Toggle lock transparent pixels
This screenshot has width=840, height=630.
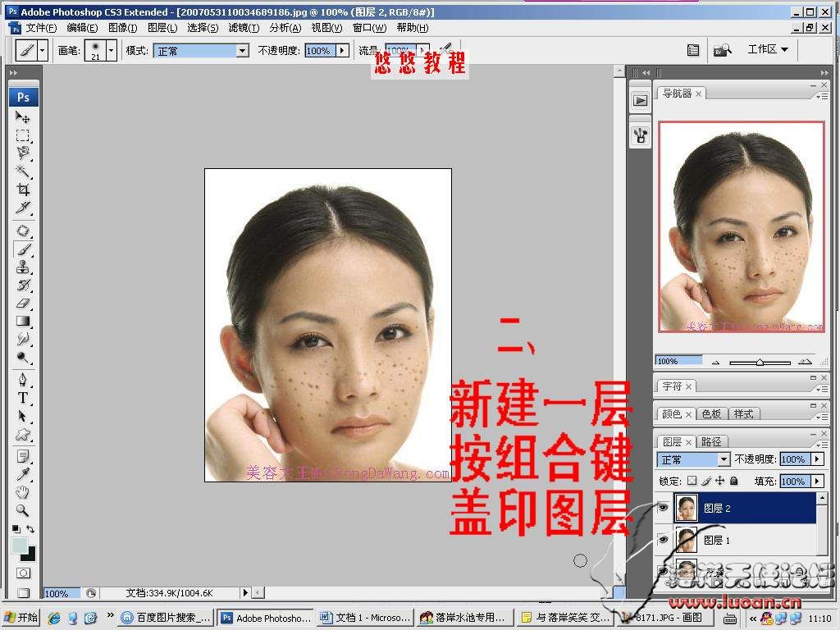692,481
